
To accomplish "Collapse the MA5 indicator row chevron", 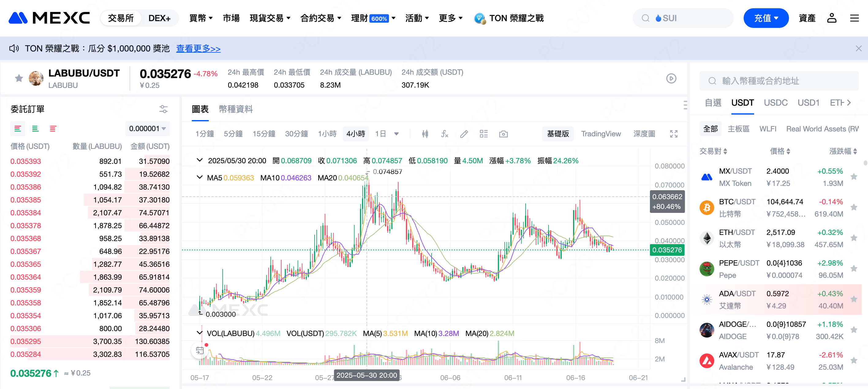I will point(199,177).
